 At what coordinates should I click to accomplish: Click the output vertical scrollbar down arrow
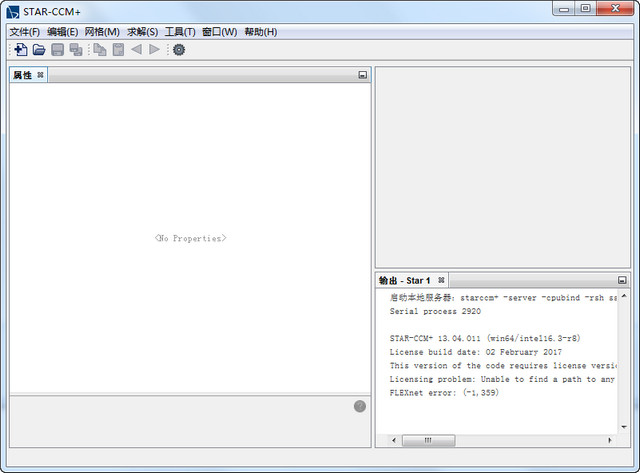624,427
